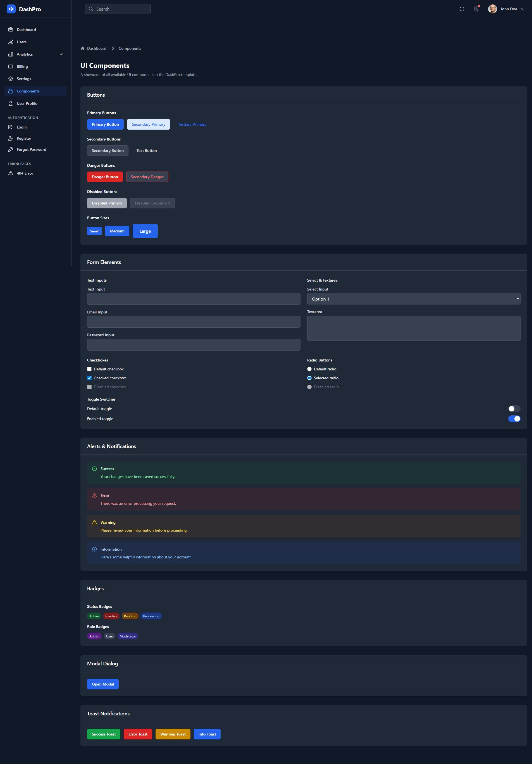532x764 pixels.
Task: Click the Admin role badge
Action: 94,636
